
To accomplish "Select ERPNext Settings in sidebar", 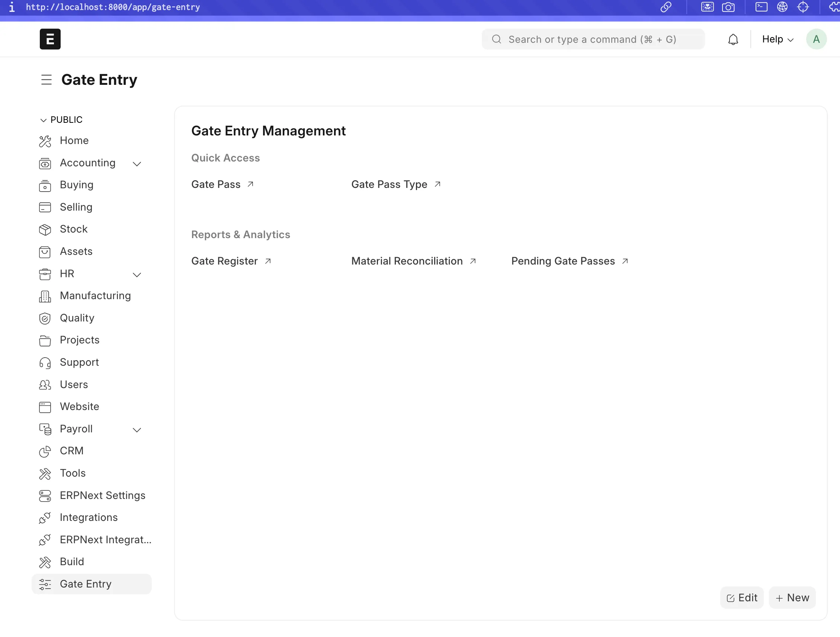I will 103,495.
